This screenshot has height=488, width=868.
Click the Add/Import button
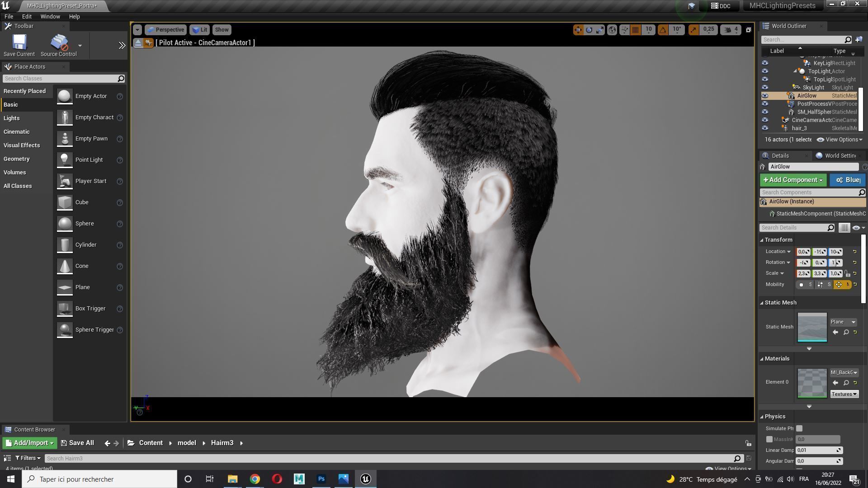point(30,443)
